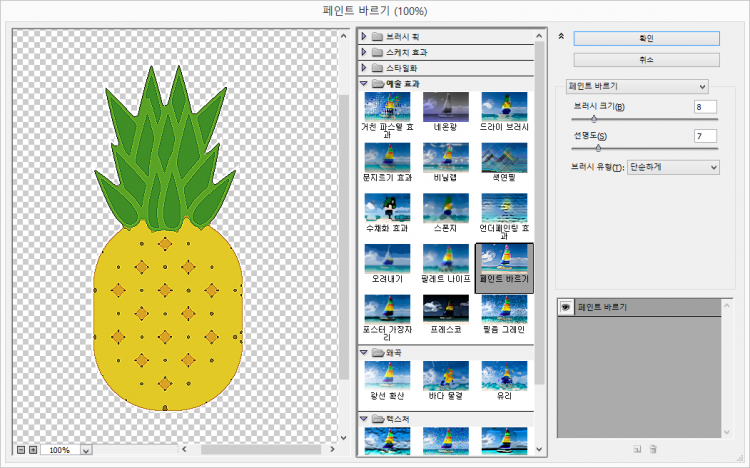750x468 pixels.
Task: Select the 네온광 filter thumbnail
Action: (445, 107)
